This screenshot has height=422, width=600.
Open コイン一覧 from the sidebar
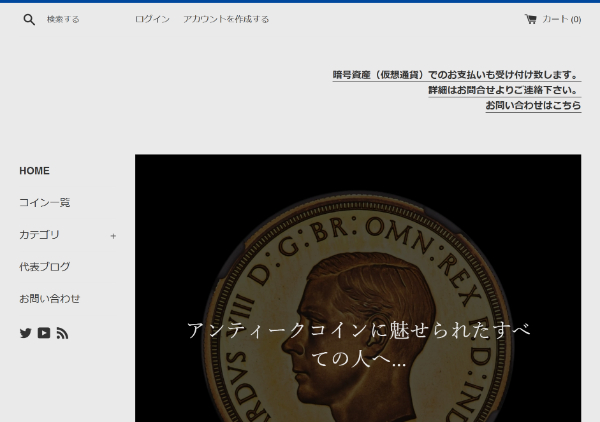point(44,203)
